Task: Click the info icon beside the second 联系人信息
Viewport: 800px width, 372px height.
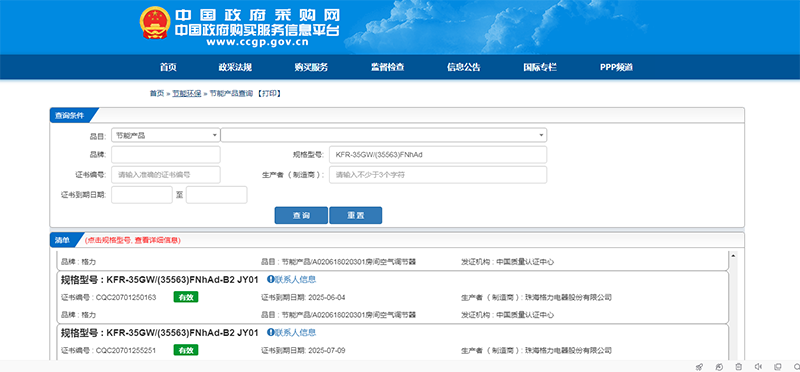Action: [x=270, y=332]
